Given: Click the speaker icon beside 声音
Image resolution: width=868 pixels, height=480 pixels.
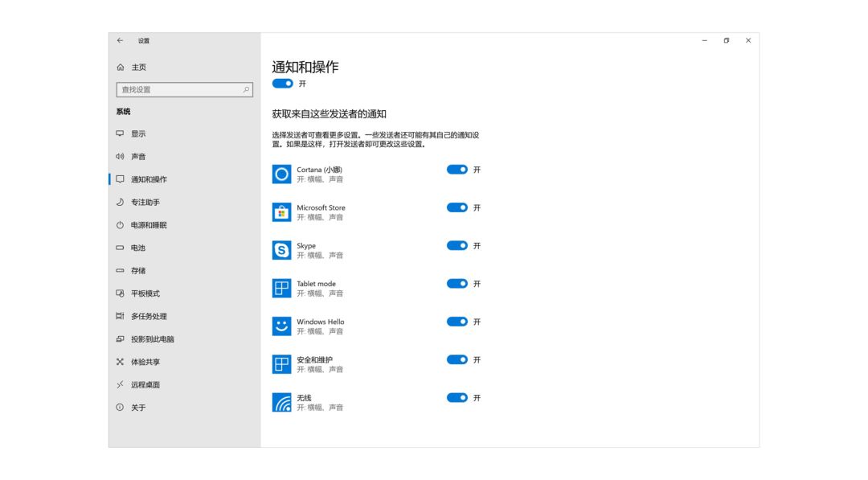Looking at the screenshot, I should point(120,156).
